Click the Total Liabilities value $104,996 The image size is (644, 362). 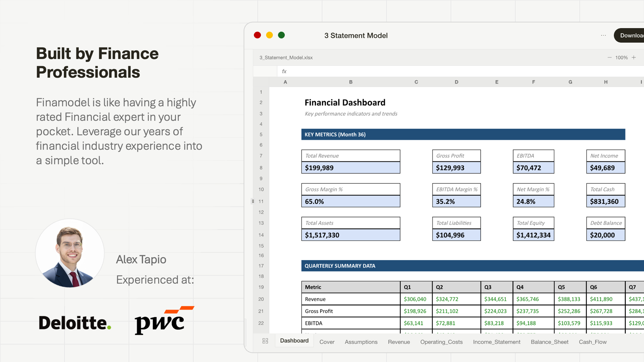pyautogui.click(x=456, y=235)
